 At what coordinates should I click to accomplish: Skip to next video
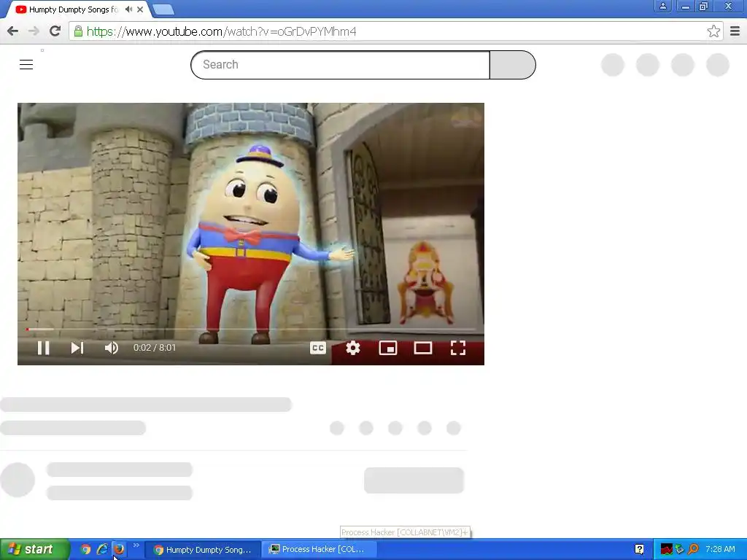click(x=77, y=348)
